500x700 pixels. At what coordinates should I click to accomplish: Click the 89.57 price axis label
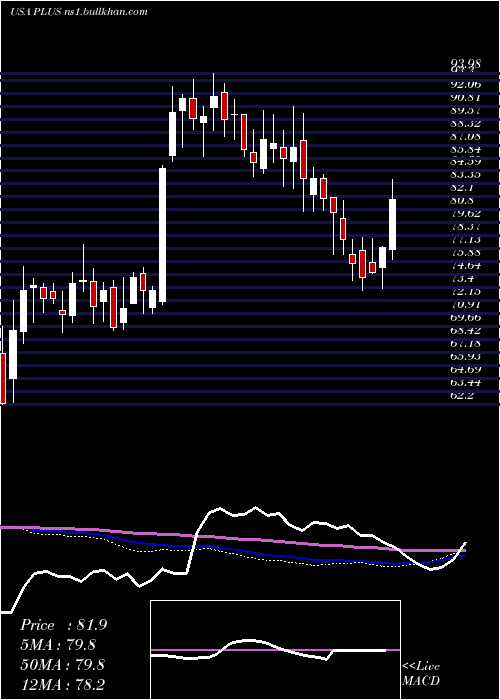coord(465,111)
